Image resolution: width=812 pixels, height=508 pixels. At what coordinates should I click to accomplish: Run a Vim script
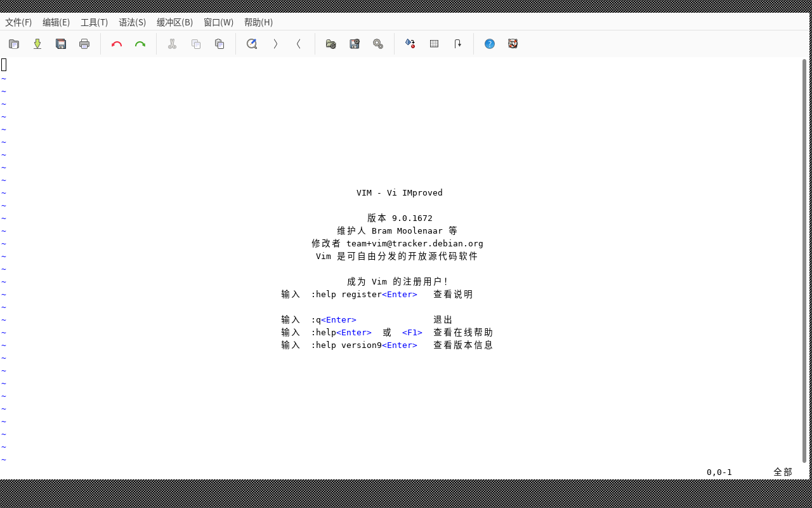coord(378,43)
